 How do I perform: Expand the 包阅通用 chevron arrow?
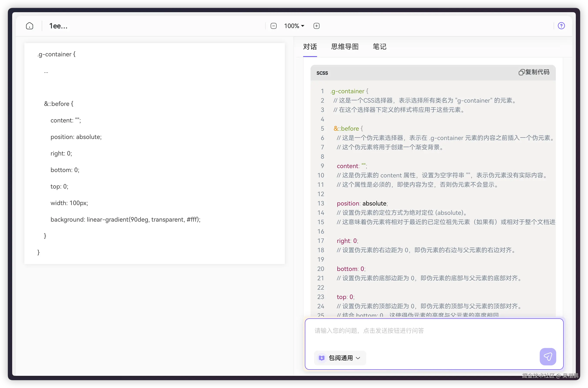358,358
